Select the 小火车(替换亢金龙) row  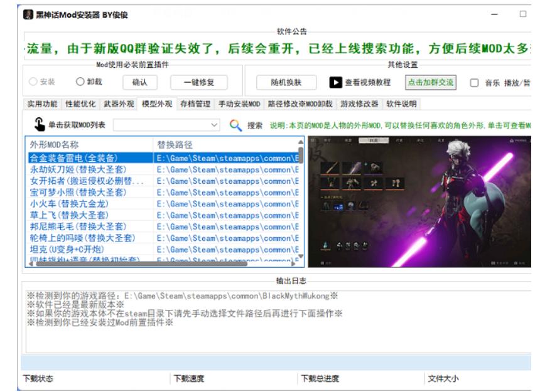tap(163, 204)
